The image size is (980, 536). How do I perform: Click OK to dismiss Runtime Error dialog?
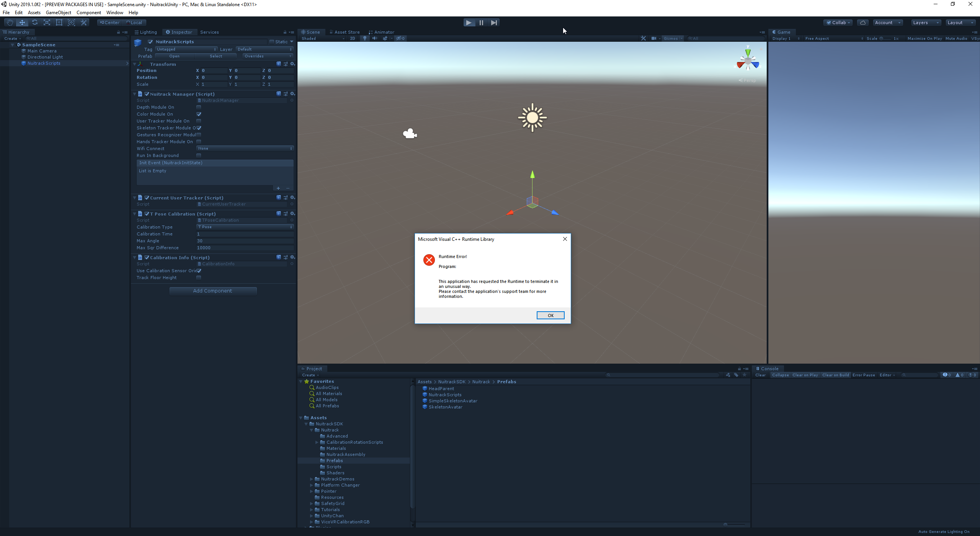tap(550, 315)
